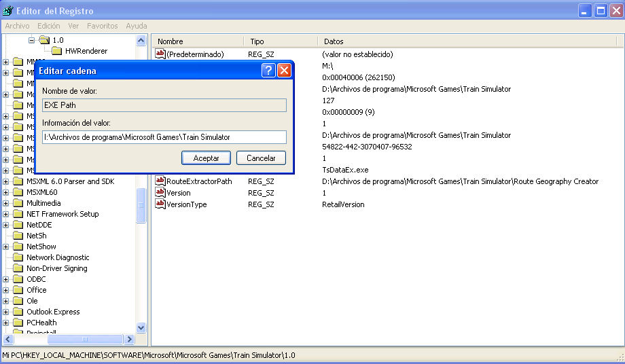Viewport: 625px width, 364px height.
Task: Expand the Multimedia registry key
Action: click(6, 203)
